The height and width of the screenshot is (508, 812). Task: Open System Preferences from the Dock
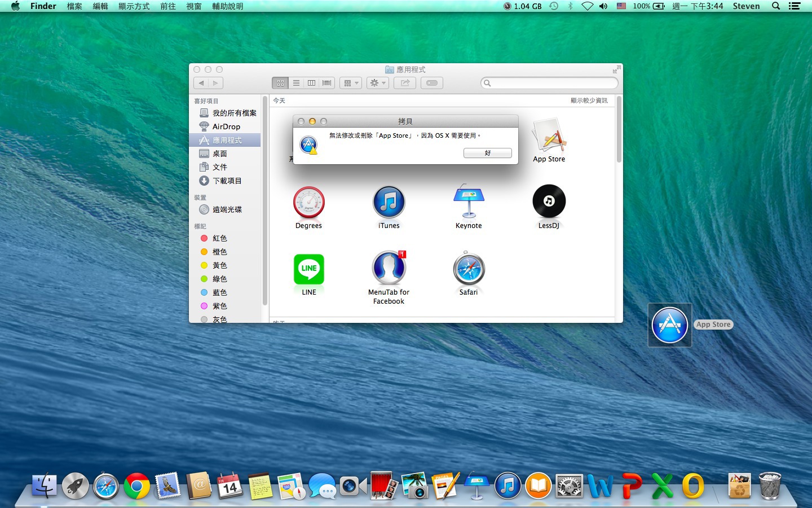click(x=569, y=486)
